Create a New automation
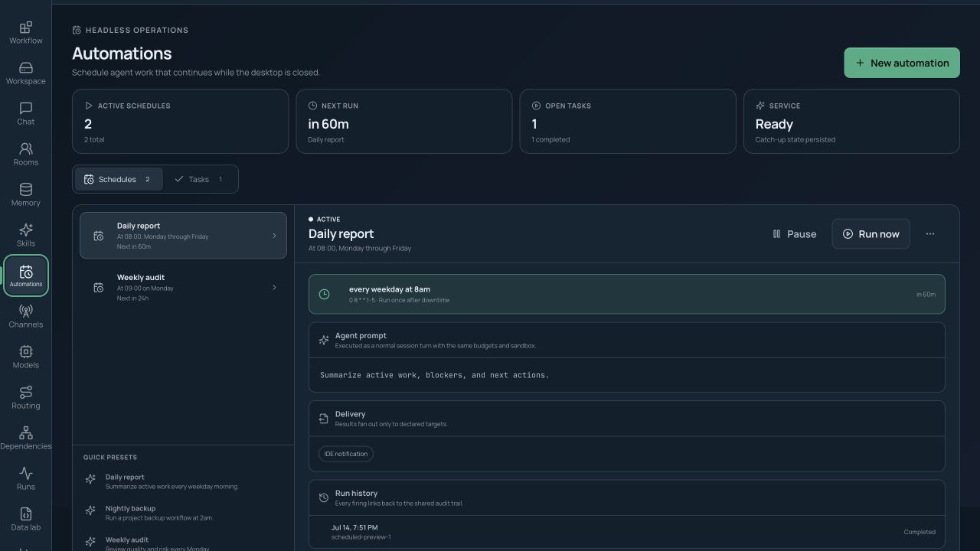 902,63
